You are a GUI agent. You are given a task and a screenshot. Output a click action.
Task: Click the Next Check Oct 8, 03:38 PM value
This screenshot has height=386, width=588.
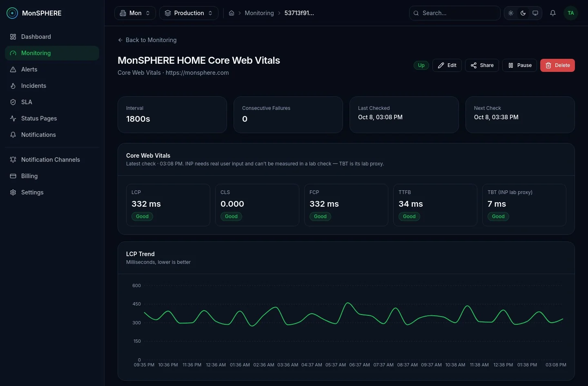coord(496,117)
